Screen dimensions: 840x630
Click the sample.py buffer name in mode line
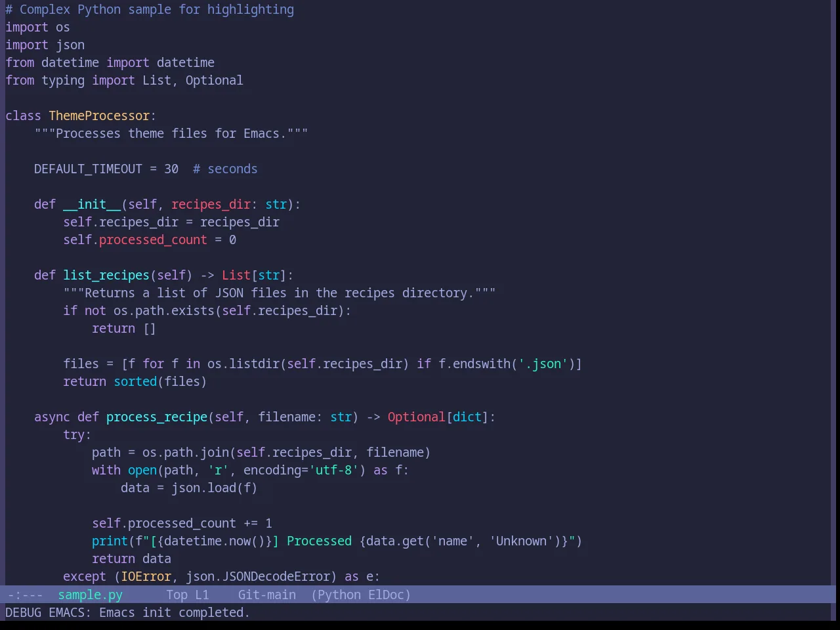(90, 595)
